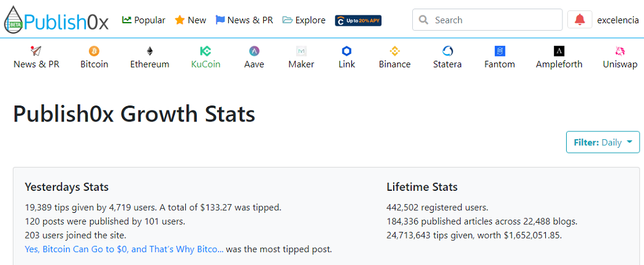The image size is (644, 265).
Task: Click the Explore folder icon
Action: pos(288,20)
